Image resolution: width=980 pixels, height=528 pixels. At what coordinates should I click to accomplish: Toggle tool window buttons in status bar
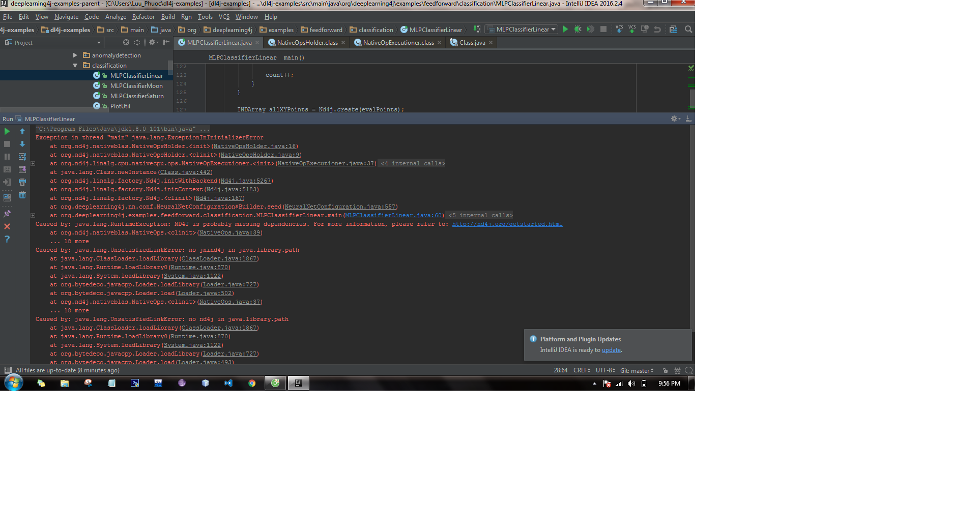[8, 370]
